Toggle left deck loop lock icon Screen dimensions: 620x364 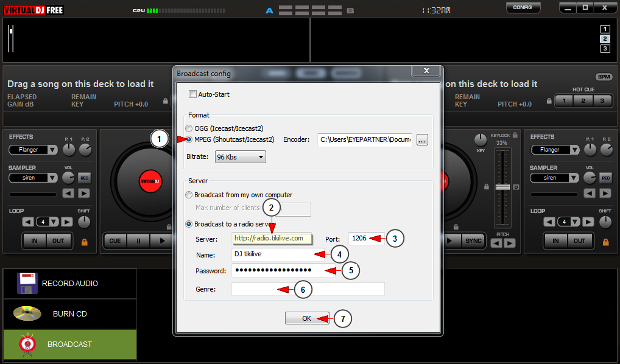(x=84, y=242)
